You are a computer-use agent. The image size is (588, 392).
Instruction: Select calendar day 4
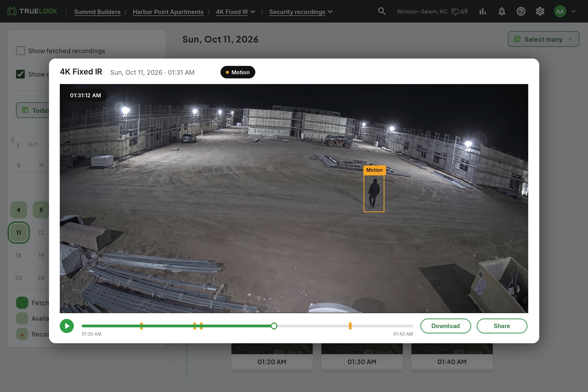click(19, 210)
